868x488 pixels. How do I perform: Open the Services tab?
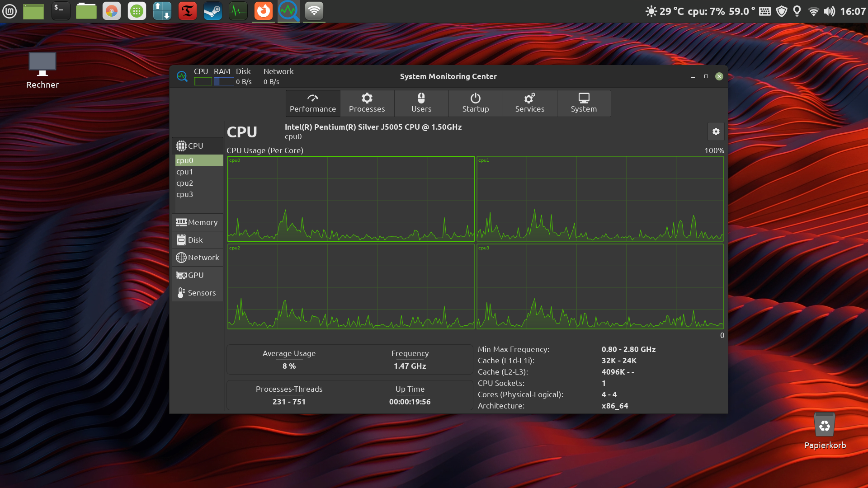530,103
